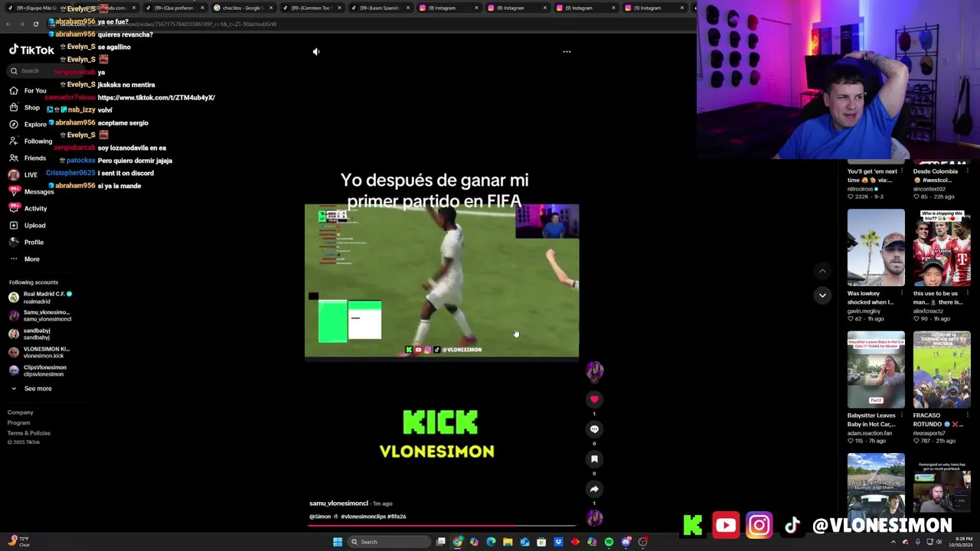The height and width of the screenshot is (551, 980).
Task: Expand the Company footer section
Action: pos(21,412)
